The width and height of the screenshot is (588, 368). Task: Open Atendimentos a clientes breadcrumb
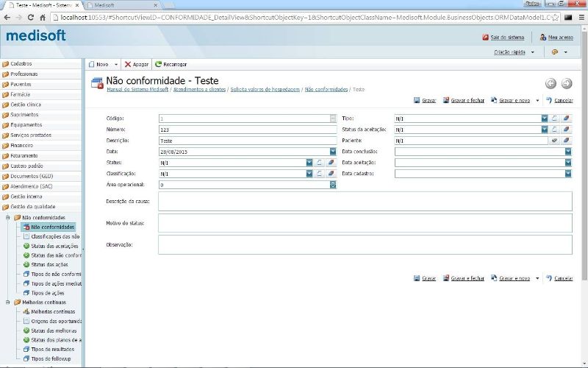point(199,89)
